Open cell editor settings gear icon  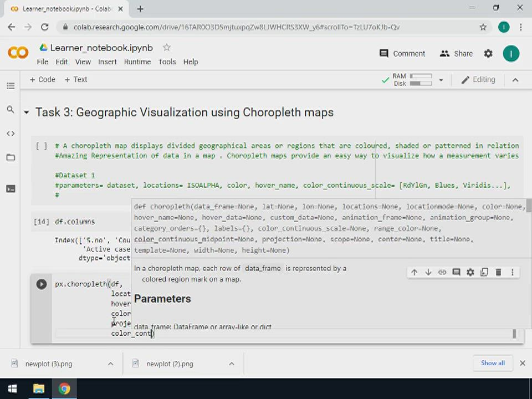[470, 272]
